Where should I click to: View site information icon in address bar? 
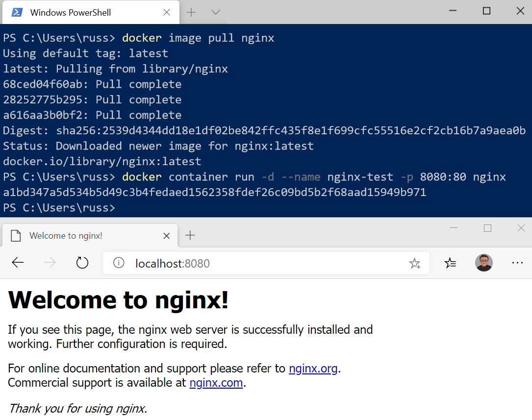pos(119,263)
